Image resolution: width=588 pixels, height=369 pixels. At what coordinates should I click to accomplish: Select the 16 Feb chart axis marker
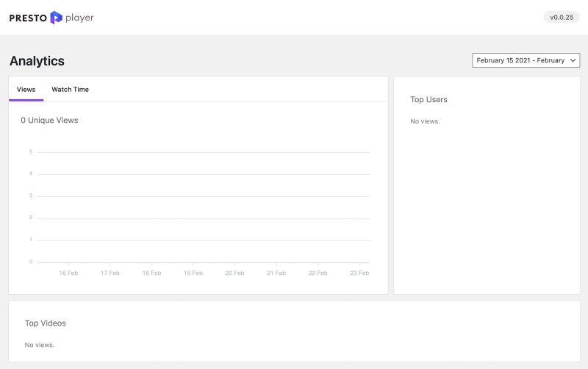pos(68,273)
